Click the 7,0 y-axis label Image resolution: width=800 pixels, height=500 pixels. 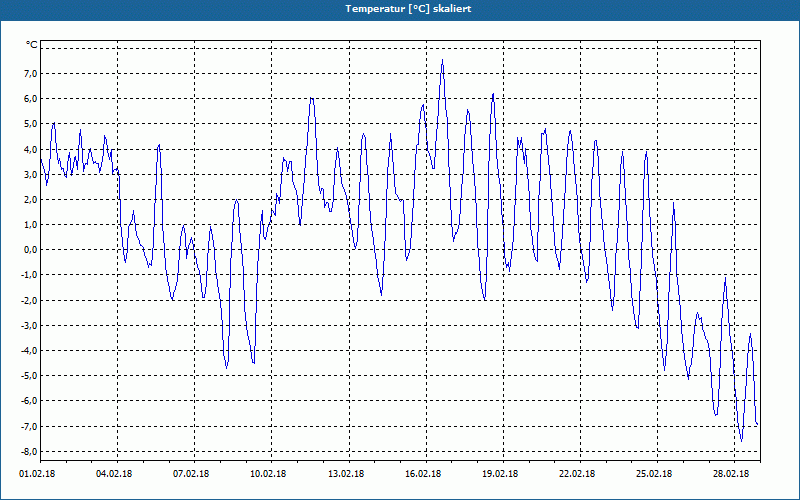point(31,73)
